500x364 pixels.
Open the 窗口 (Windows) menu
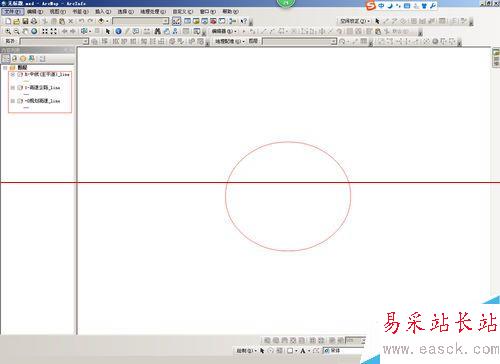point(209,12)
